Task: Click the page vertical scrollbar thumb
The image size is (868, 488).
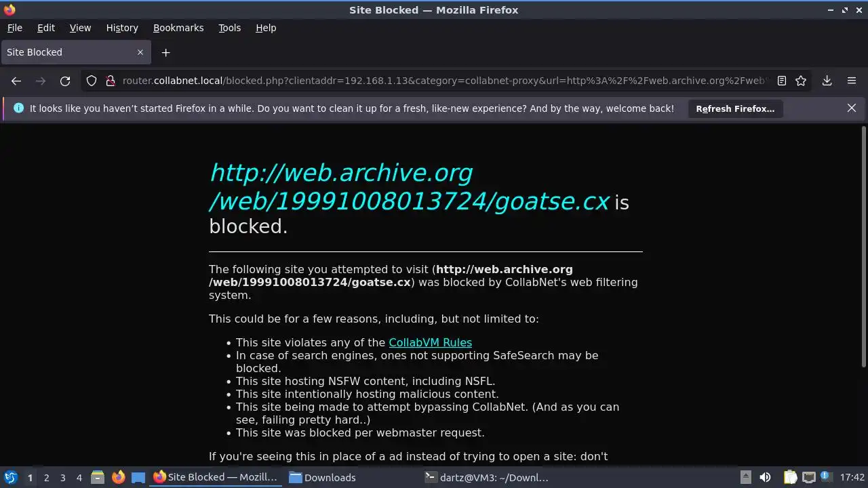Action: [864, 247]
